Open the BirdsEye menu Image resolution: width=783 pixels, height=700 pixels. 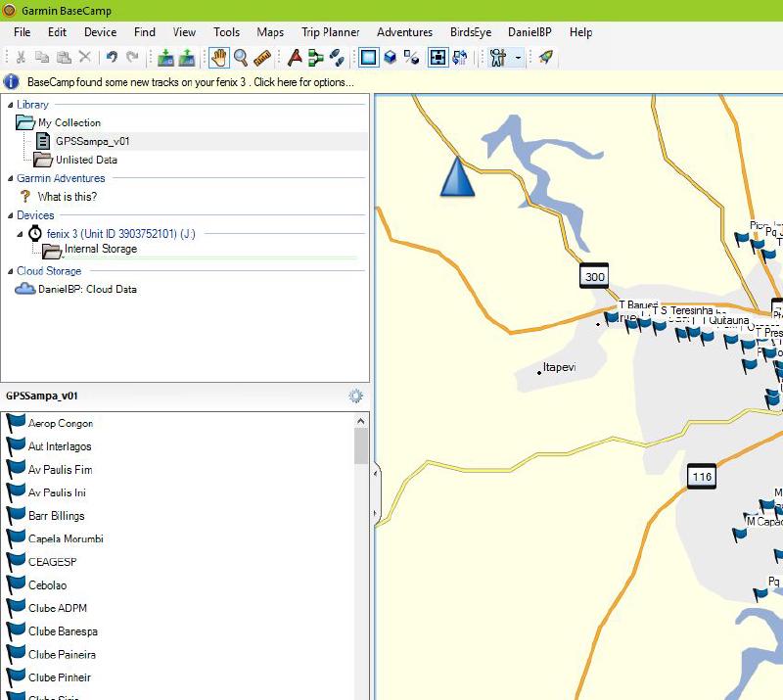(471, 32)
